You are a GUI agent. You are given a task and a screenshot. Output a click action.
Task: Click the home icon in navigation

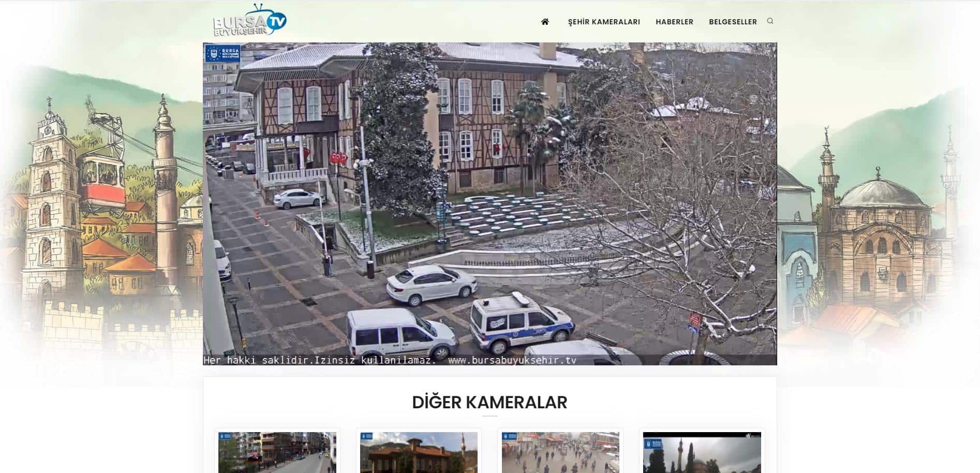[x=545, y=22]
